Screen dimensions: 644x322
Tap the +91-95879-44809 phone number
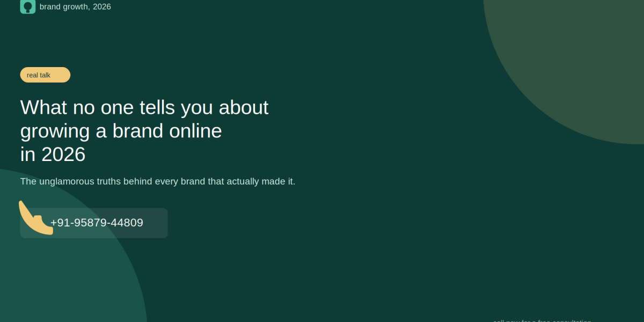click(x=97, y=223)
